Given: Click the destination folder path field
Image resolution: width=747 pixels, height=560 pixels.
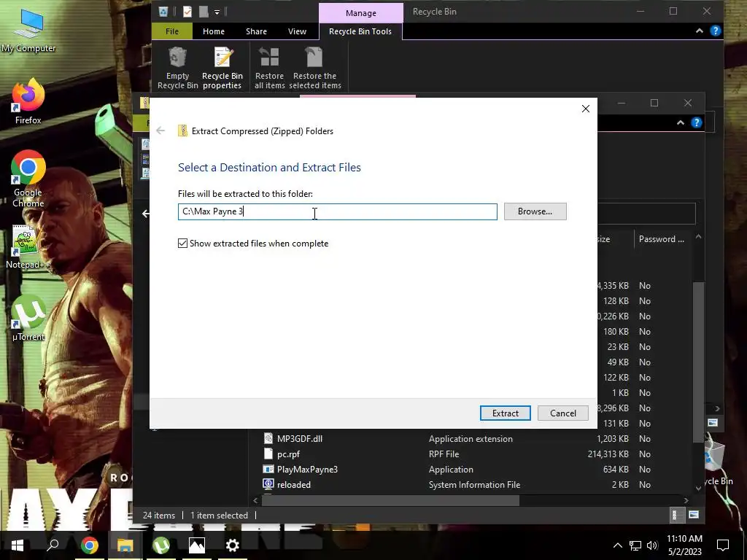Looking at the screenshot, I should (x=337, y=211).
